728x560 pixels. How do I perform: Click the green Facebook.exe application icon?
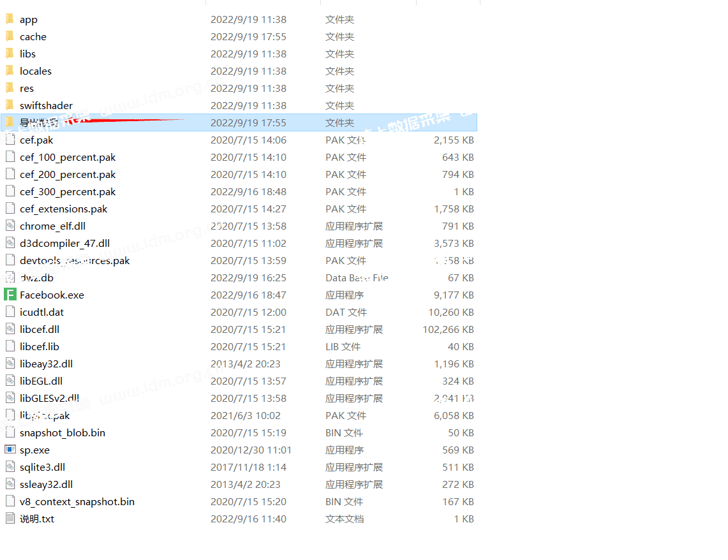coord(10,295)
